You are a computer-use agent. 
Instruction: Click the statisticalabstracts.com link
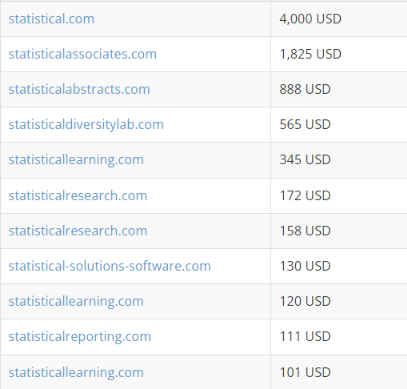79,89
